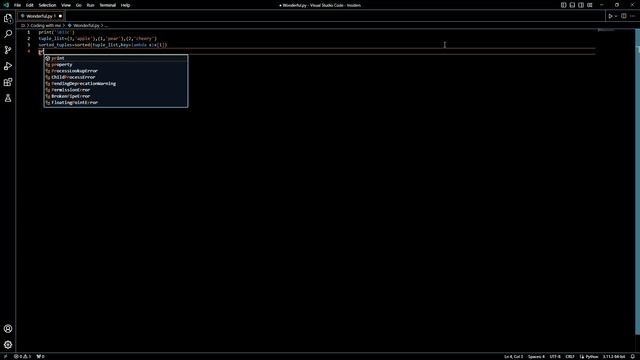Open the Go menu
The height and width of the screenshot is (360, 640).
(78, 5)
